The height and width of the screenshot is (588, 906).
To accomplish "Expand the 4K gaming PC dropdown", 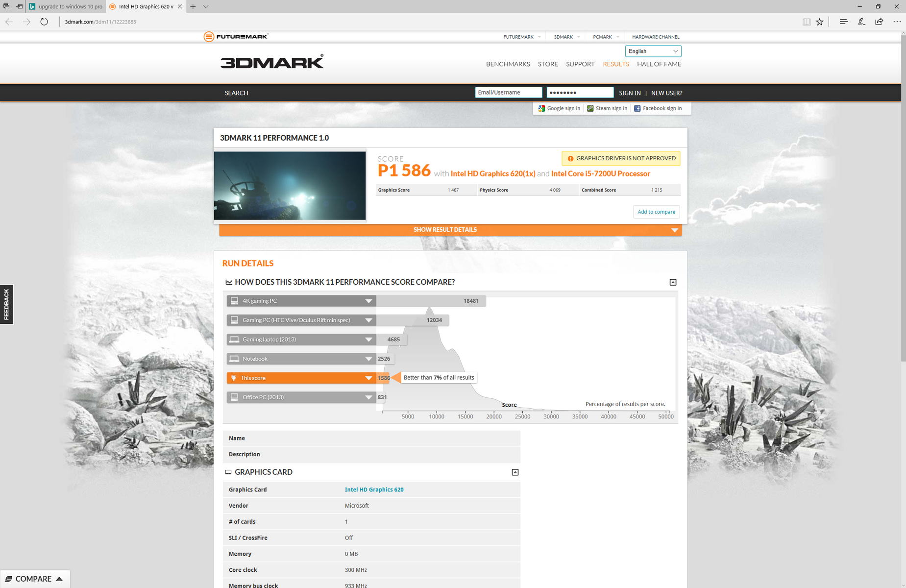I will 368,301.
